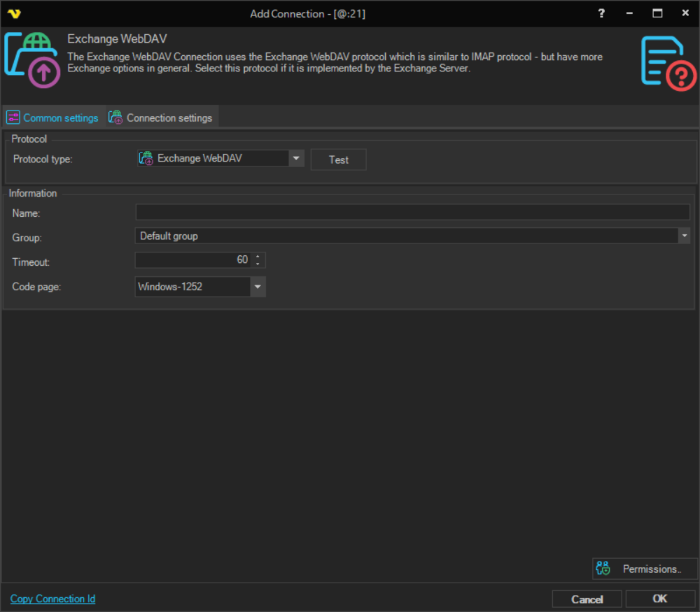Increase the Timeout value with up arrow
This screenshot has width=700, height=612.
pyautogui.click(x=258, y=257)
